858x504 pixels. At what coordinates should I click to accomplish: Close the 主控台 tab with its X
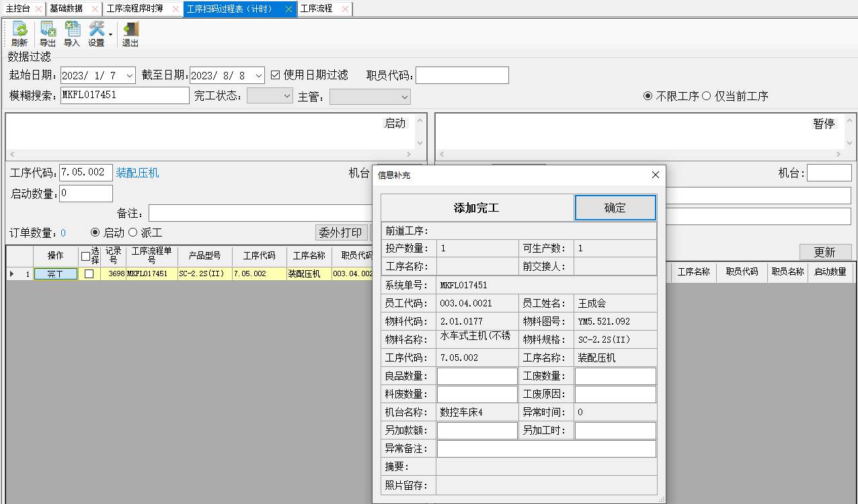click(x=38, y=9)
